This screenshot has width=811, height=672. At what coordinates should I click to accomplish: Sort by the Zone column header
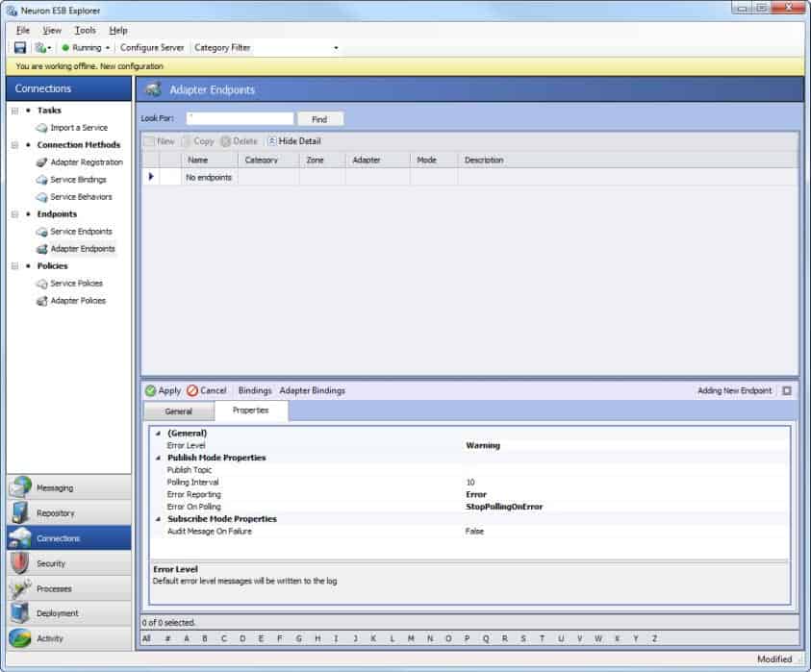click(x=321, y=161)
